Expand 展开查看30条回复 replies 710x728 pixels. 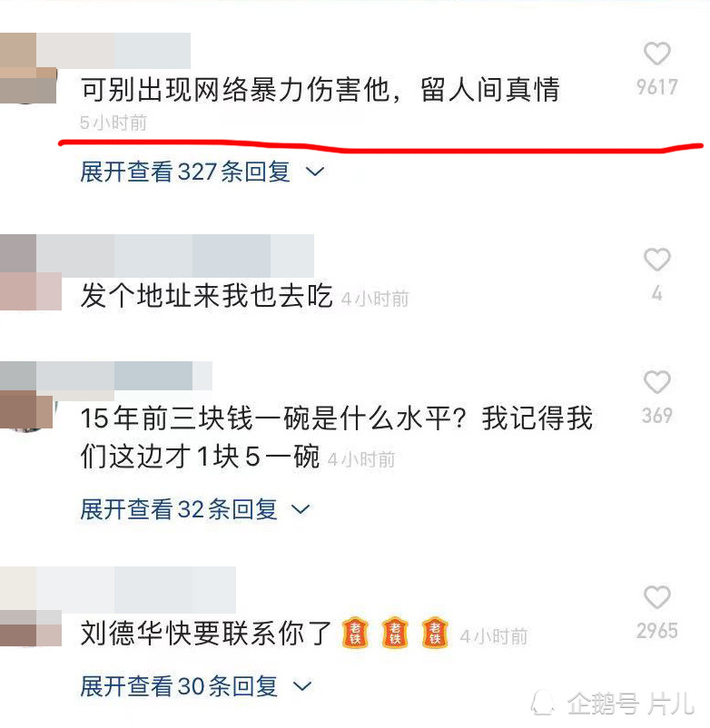[x=195, y=686]
